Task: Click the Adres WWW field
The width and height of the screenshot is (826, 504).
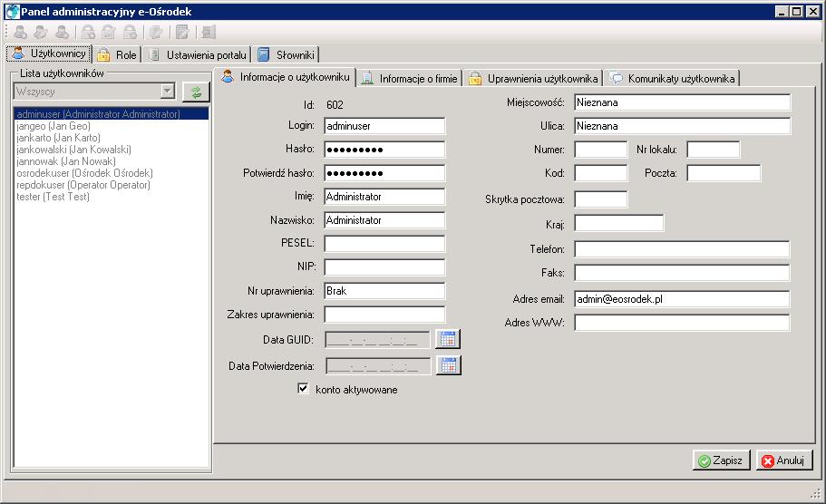Action: tap(682, 323)
